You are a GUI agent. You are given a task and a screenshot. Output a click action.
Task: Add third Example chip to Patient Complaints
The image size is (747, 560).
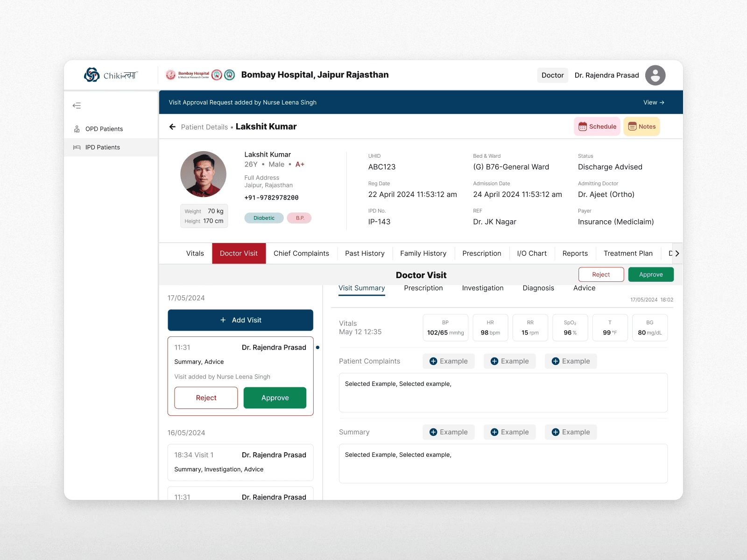571,361
